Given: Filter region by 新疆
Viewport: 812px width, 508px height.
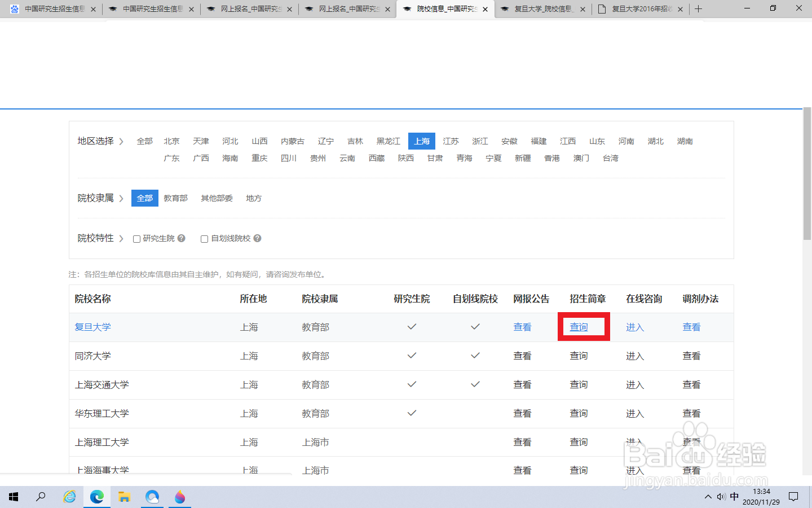Looking at the screenshot, I should point(523,158).
